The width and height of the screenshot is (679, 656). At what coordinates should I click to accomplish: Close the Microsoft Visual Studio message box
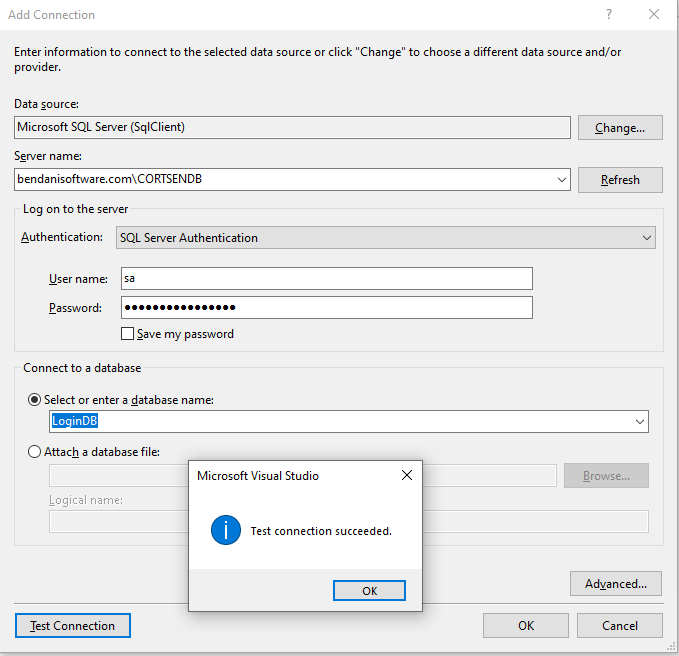click(406, 476)
